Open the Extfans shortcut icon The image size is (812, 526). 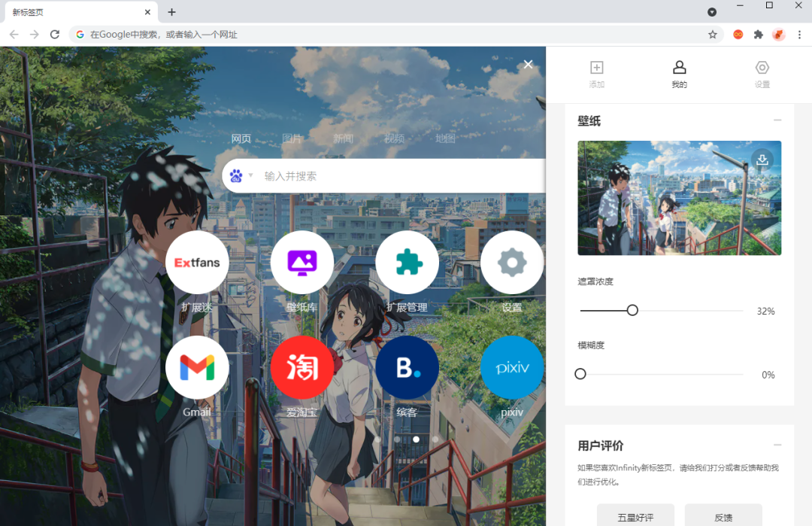[x=197, y=263]
